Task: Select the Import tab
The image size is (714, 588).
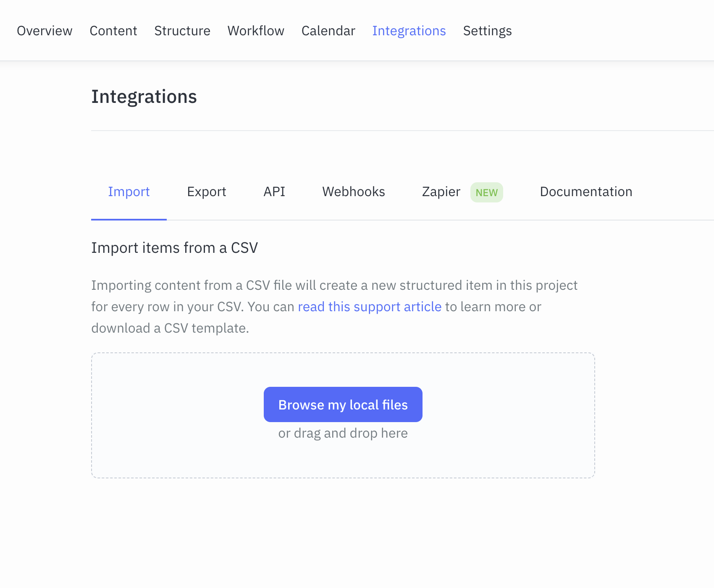Action: [129, 192]
